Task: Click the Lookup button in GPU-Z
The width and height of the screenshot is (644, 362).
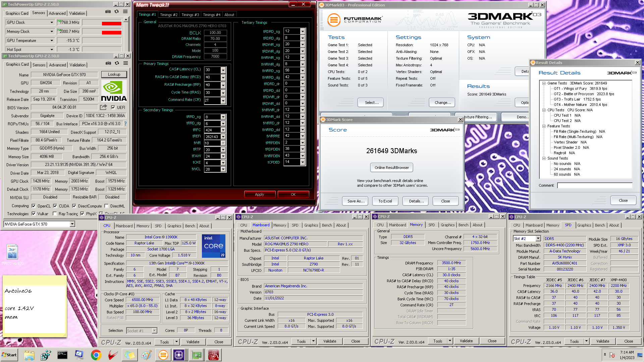Action: (114, 74)
